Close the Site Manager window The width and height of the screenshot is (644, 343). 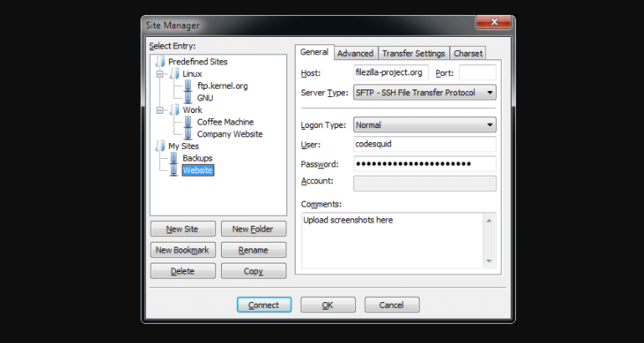(x=494, y=22)
